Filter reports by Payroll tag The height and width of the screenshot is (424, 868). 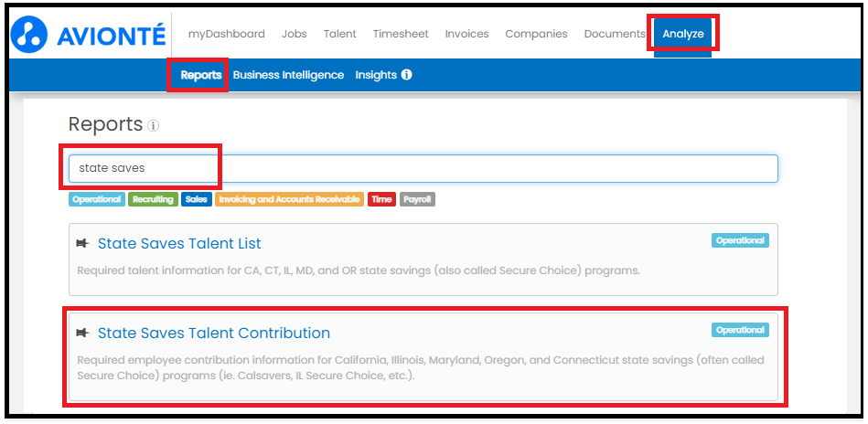pos(417,199)
